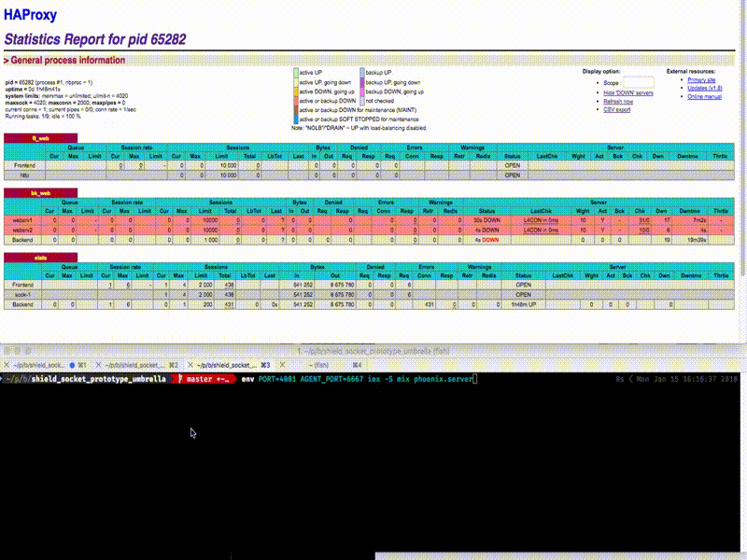Image resolution: width=747 pixels, height=560 pixels.
Task: Open the Online manual link
Action: [x=704, y=97]
